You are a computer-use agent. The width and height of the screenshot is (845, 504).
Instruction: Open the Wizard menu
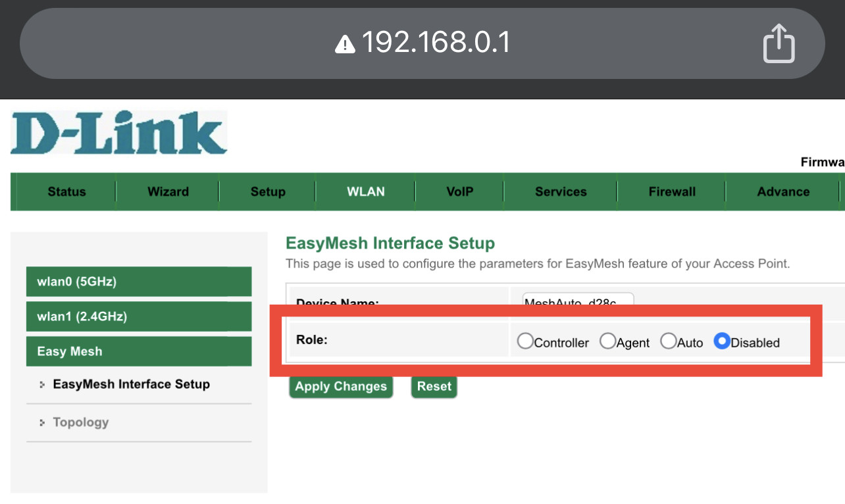(168, 191)
